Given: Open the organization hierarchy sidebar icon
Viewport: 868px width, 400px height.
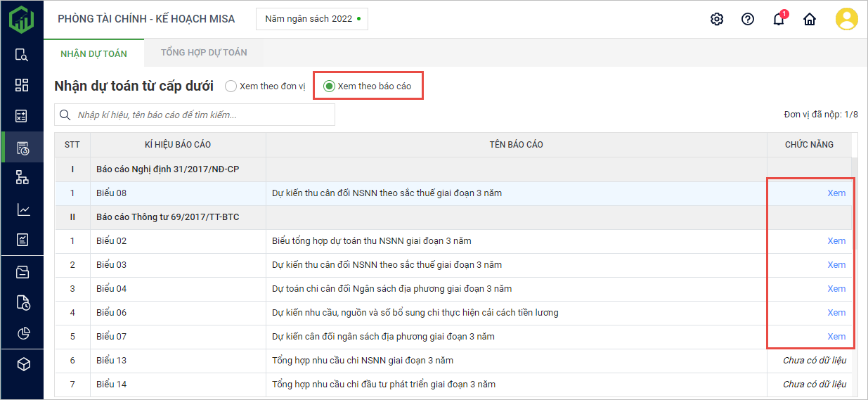Looking at the screenshot, I should click(x=22, y=178).
